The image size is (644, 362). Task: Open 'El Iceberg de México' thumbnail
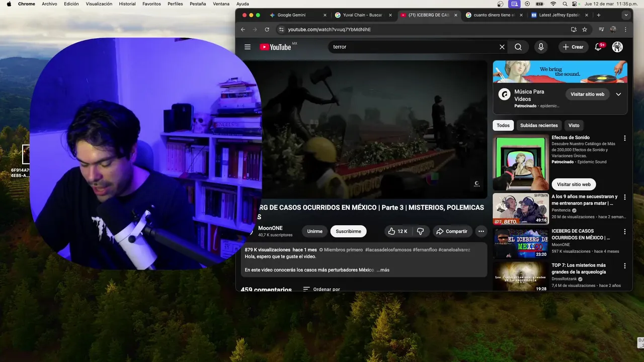tap(521, 243)
